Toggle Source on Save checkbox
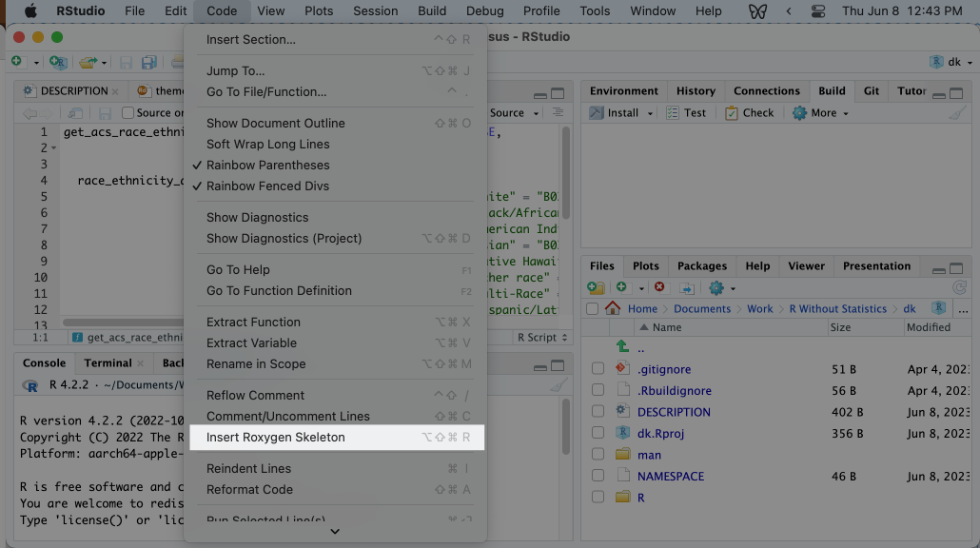This screenshot has width=980, height=548. [x=128, y=113]
